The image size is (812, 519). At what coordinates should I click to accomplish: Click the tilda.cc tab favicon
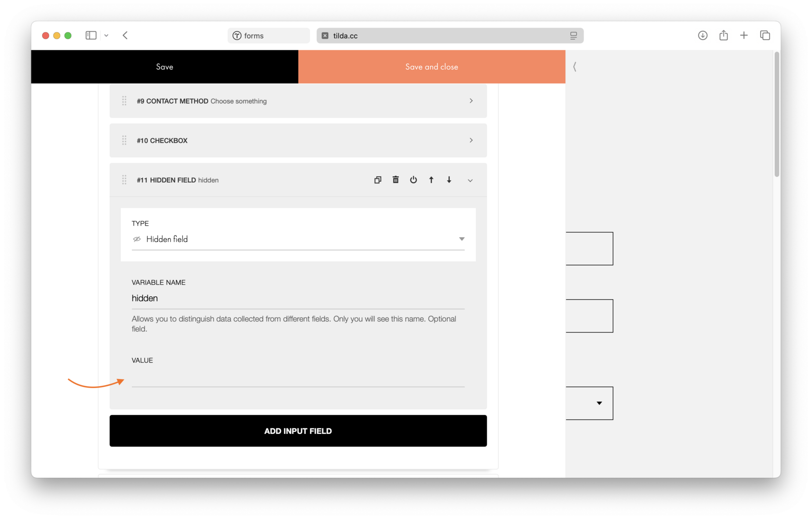[x=325, y=36]
